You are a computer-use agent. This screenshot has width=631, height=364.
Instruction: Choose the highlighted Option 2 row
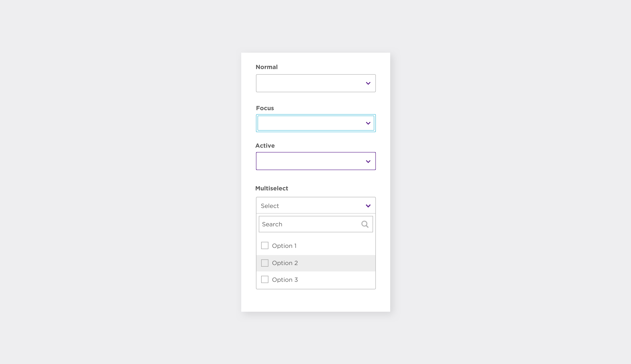(x=316, y=263)
